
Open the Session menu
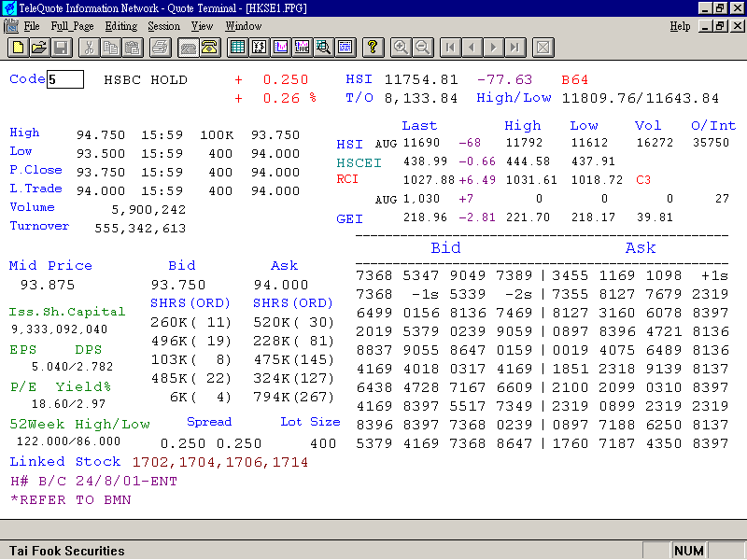pos(164,26)
